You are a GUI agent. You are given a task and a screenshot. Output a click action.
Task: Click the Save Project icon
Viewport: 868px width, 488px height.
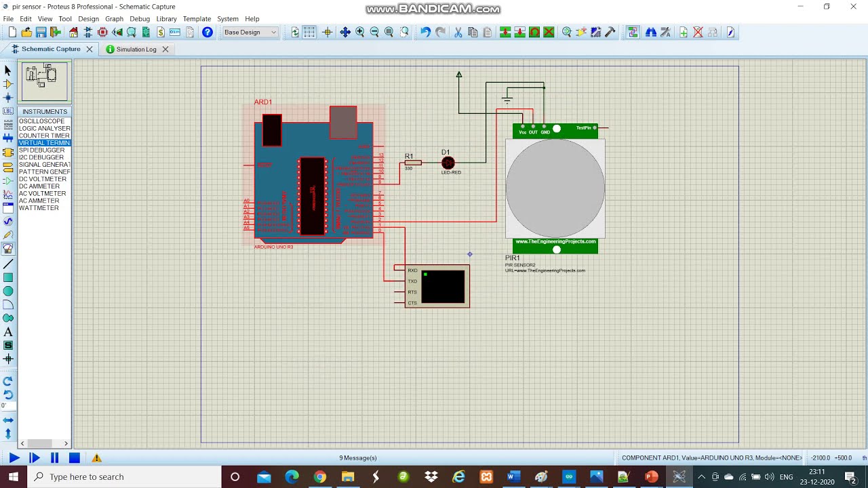[x=41, y=33]
